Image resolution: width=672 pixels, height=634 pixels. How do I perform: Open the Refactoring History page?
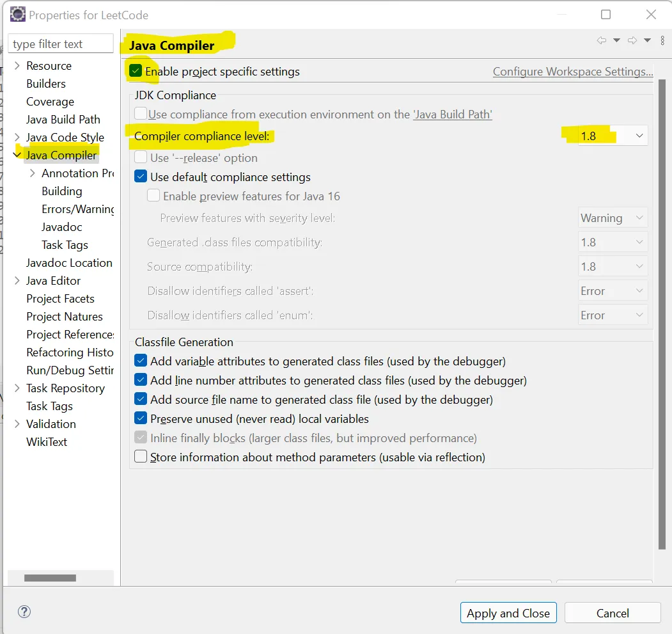[70, 352]
